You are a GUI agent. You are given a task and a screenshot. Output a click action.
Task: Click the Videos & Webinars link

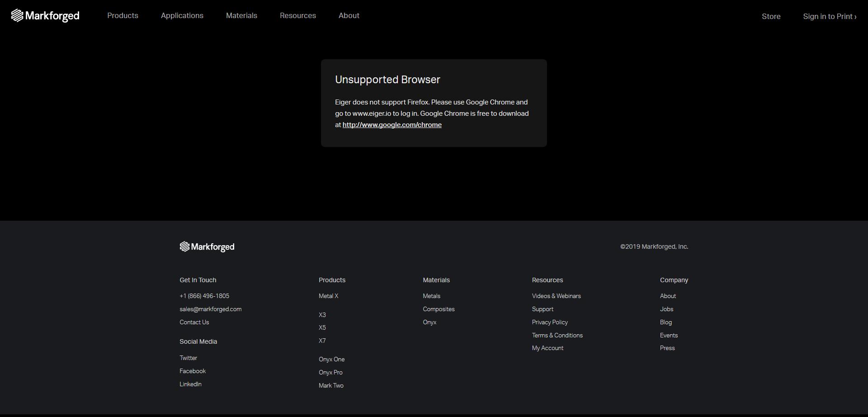[x=557, y=296]
